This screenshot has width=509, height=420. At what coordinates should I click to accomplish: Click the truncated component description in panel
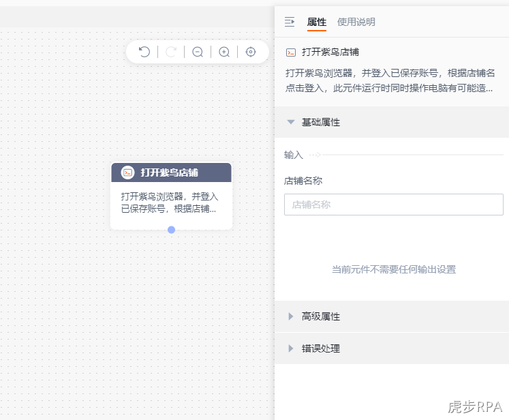(390, 80)
